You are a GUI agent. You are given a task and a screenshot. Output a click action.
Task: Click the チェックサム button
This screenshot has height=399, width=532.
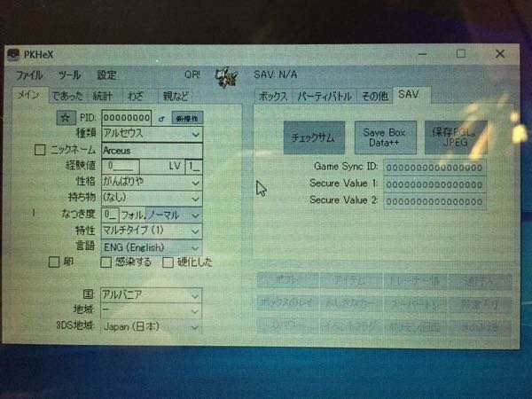(x=313, y=138)
